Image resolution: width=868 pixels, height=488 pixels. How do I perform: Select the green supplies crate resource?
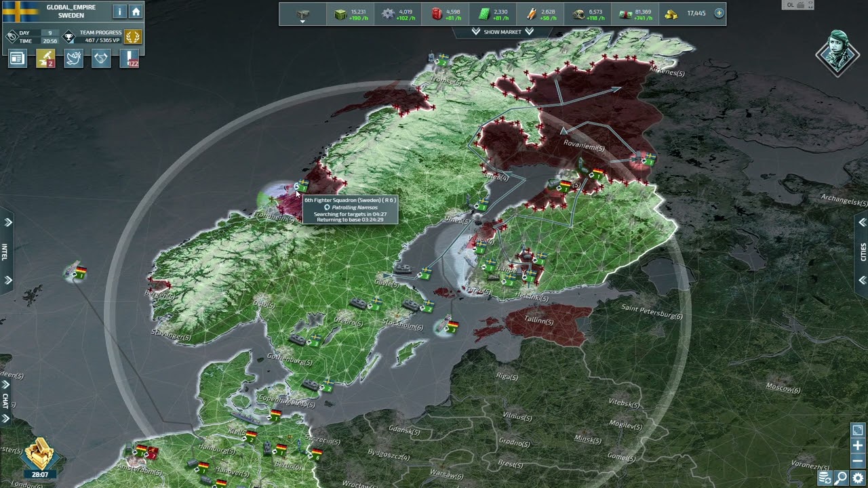[x=340, y=14]
